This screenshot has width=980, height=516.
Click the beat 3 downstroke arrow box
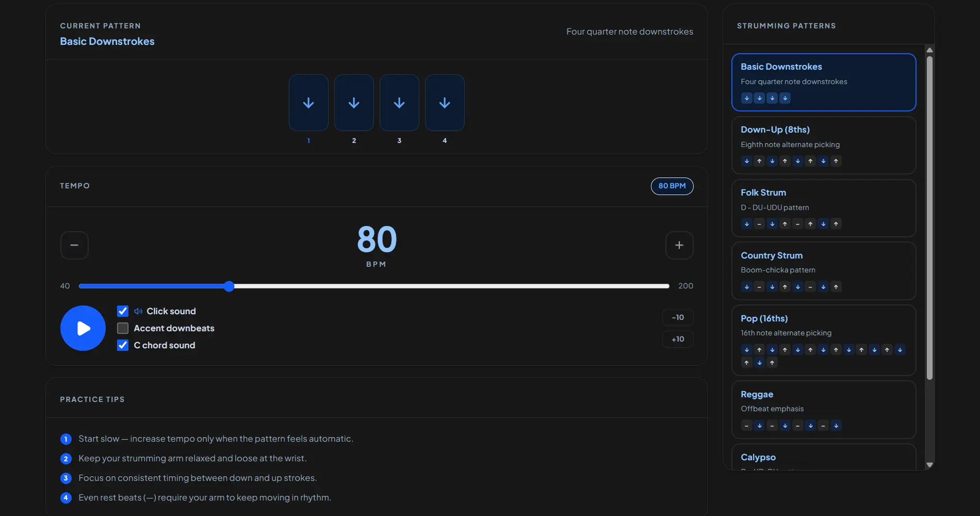point(399,103)
